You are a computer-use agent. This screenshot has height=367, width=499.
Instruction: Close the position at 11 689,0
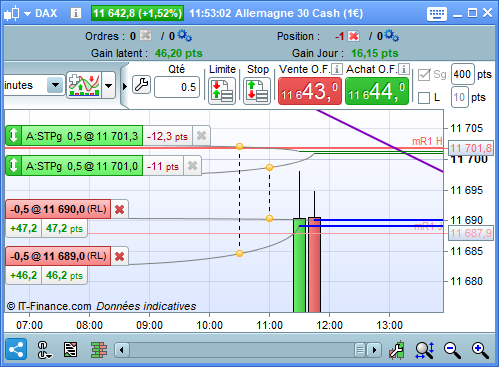pos(120,256)
